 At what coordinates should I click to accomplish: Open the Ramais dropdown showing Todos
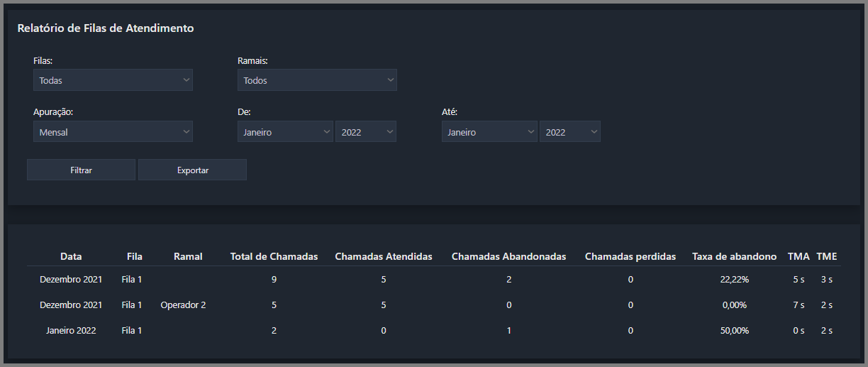317,80
